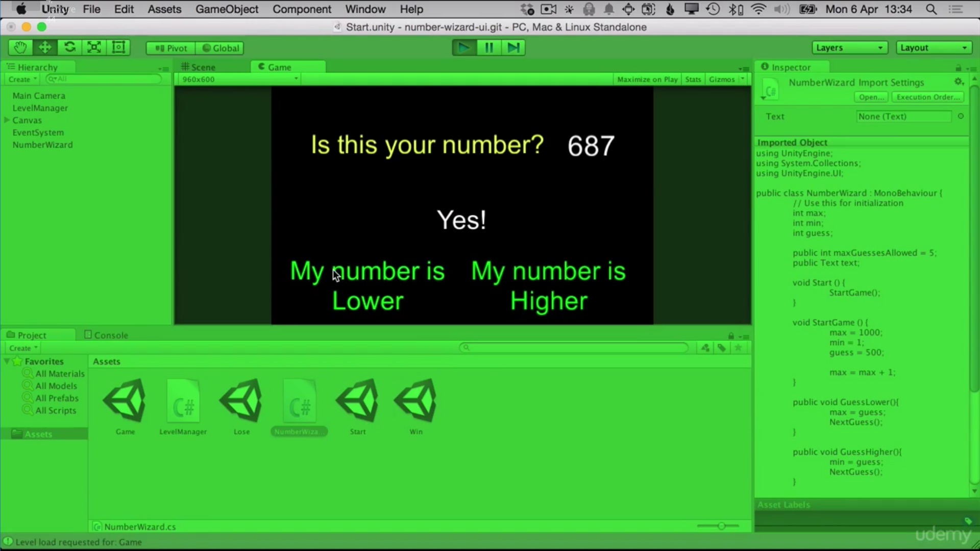980x551 pixels.
Task: Save search to favorites star icon
Action: (x=738, y=348)
